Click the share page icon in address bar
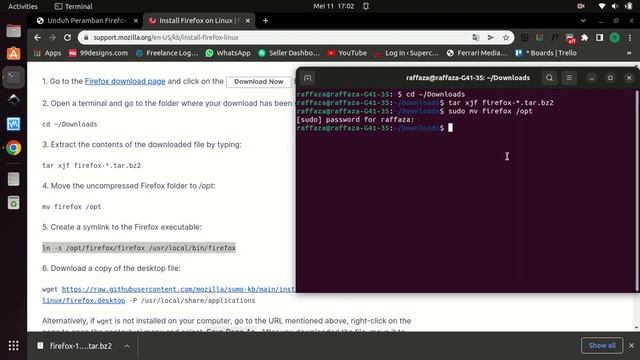The height and width of the screenshot is (360, 640). [491, 38]
